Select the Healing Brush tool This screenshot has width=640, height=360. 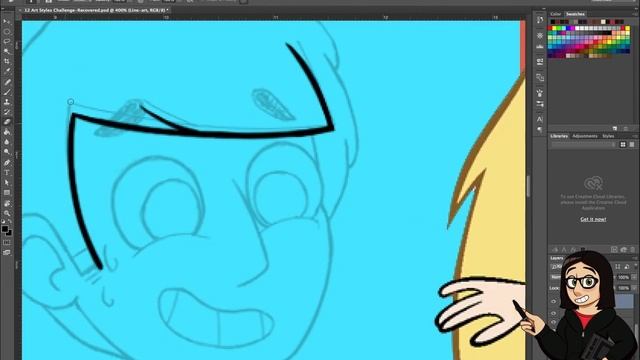click(7, 82)
